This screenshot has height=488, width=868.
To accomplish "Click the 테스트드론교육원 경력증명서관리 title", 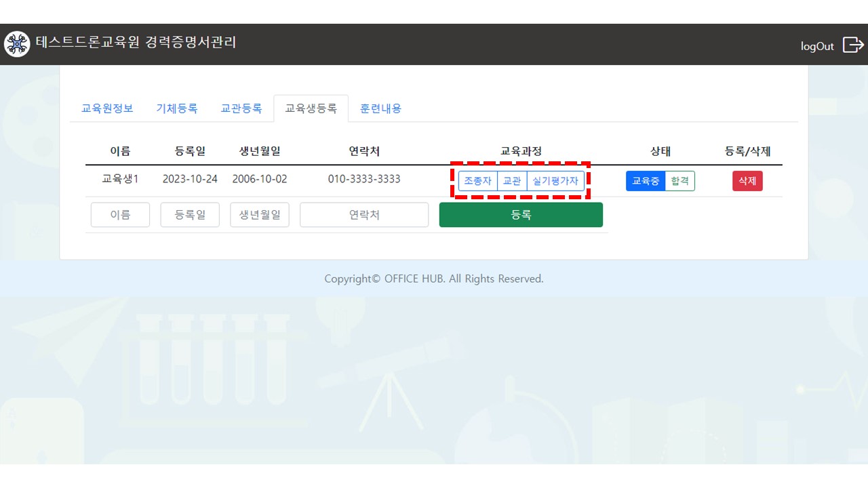I will (x=136, y=43).
